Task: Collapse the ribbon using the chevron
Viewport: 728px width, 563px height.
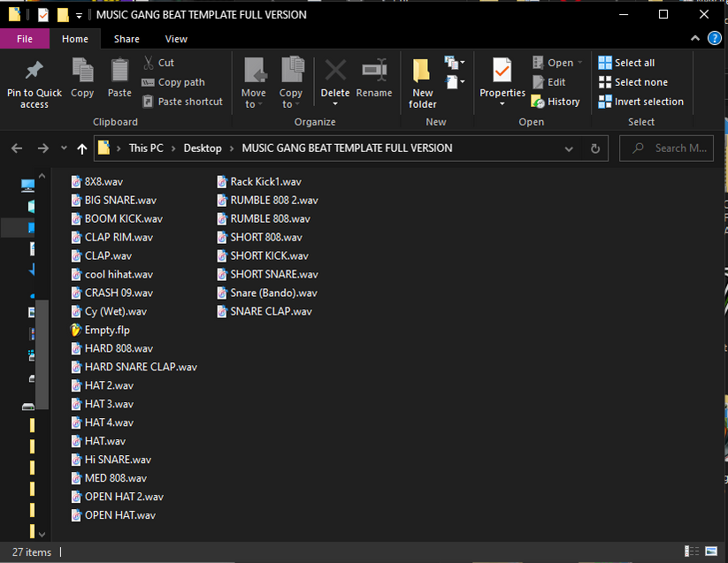Action: click(695, 39)
